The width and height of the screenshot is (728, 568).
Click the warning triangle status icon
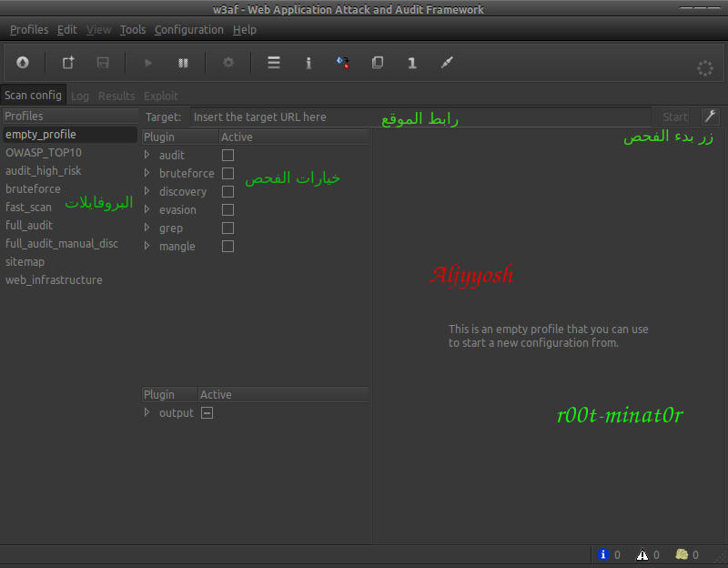pos(642,554)
